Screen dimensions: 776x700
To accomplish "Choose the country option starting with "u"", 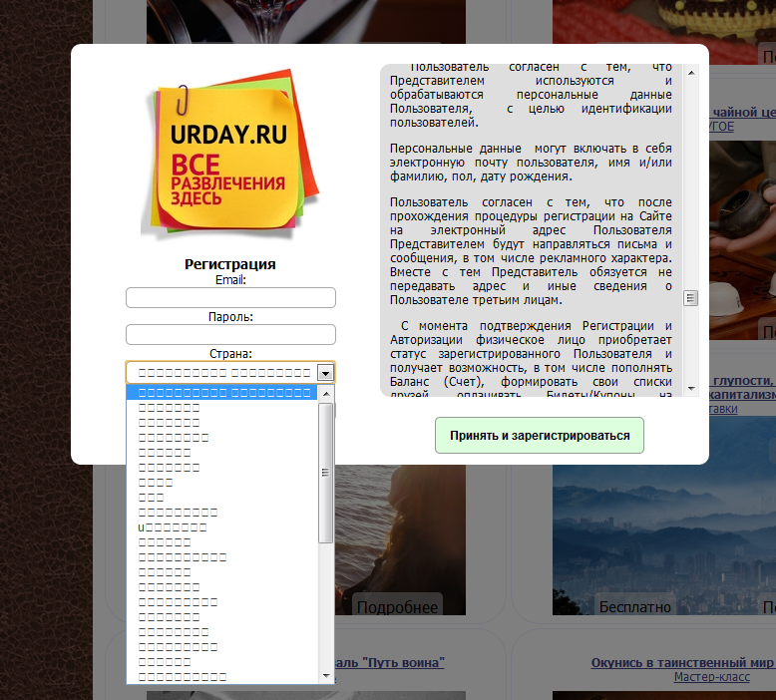I will [x=221, y=527].
